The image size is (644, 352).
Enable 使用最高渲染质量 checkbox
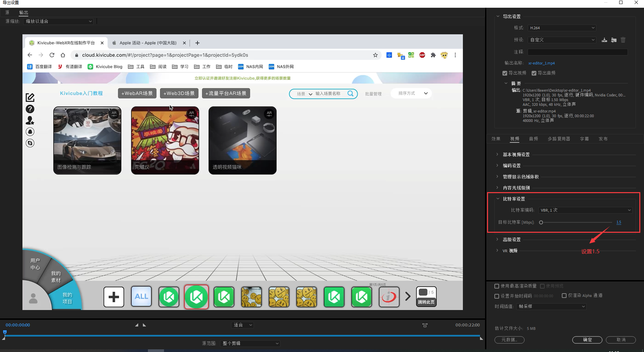click(497, 286)
